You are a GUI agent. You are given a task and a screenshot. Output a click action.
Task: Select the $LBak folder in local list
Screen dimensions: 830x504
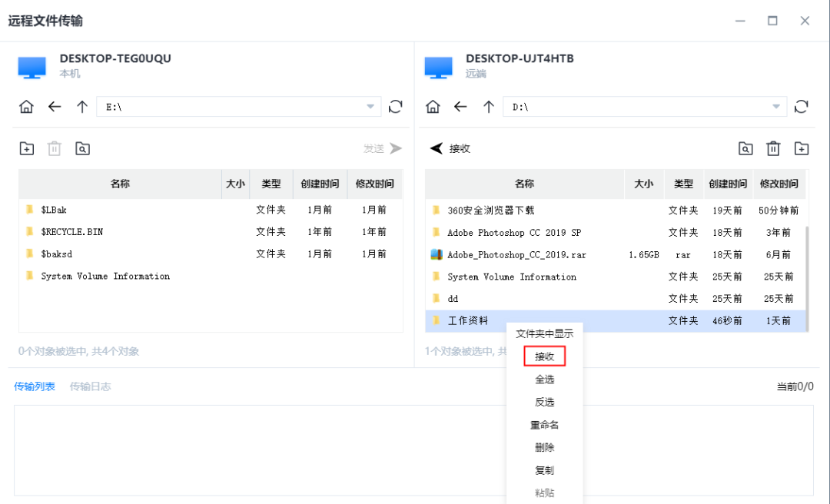(x=211, y=211)
